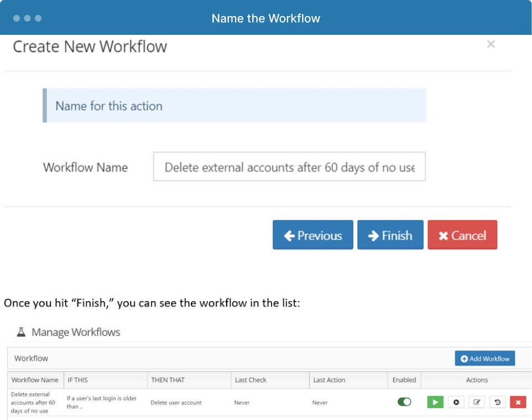
Task: Click the history reset icon button
Action: [497, 402]
